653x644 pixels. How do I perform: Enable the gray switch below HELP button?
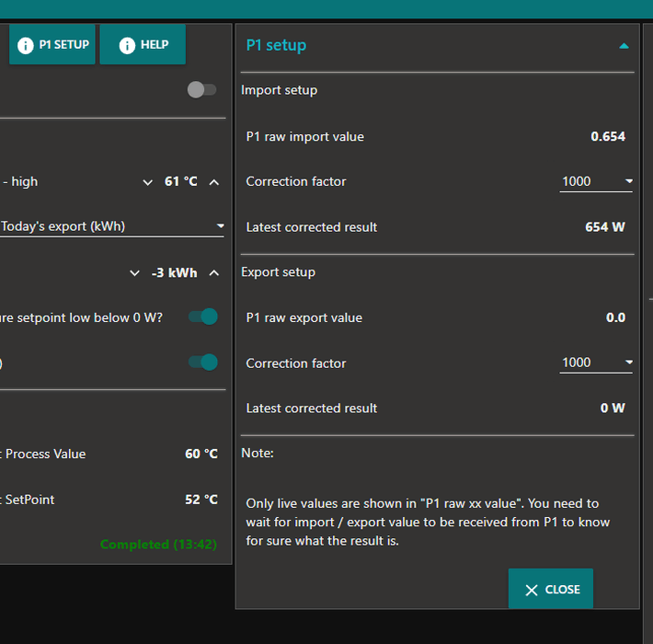(x=201, y=90)
